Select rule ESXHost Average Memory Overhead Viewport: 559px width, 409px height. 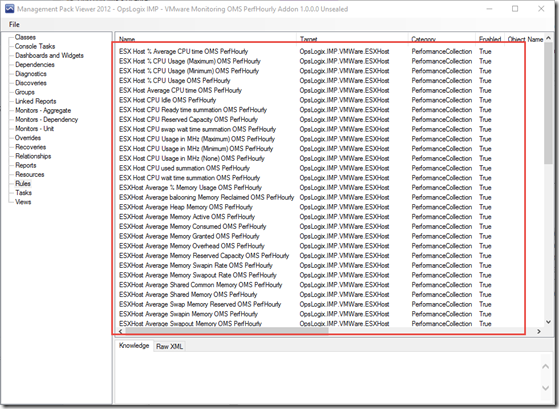pyautogui.click(x=191, y=246)
